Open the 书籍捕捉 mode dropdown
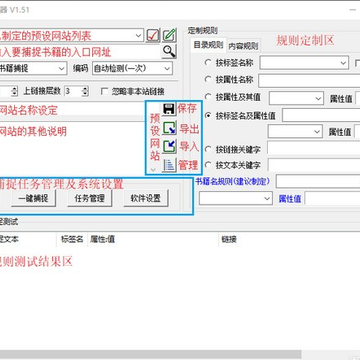This screenshot has height=360, width=360. (x=62, y=68)
